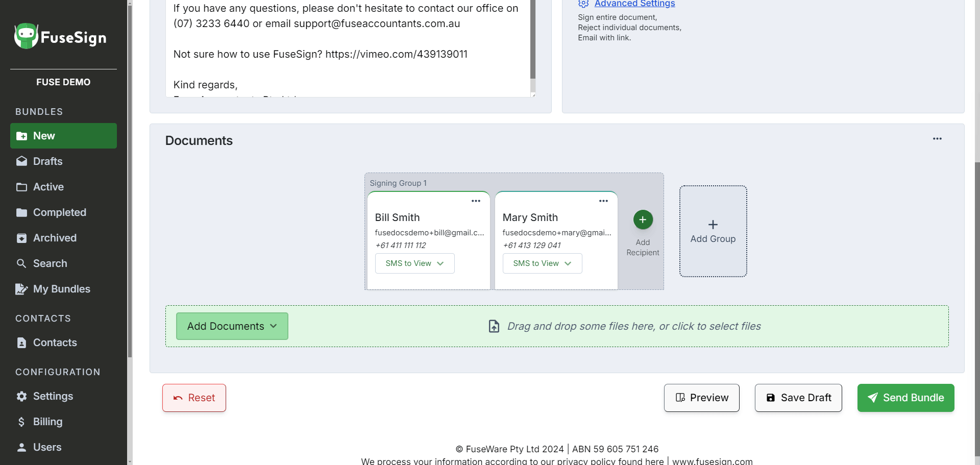Viewport: 980px width, 465px height.
Task: Click the red Reset button
Action: (x=194, y=398)
